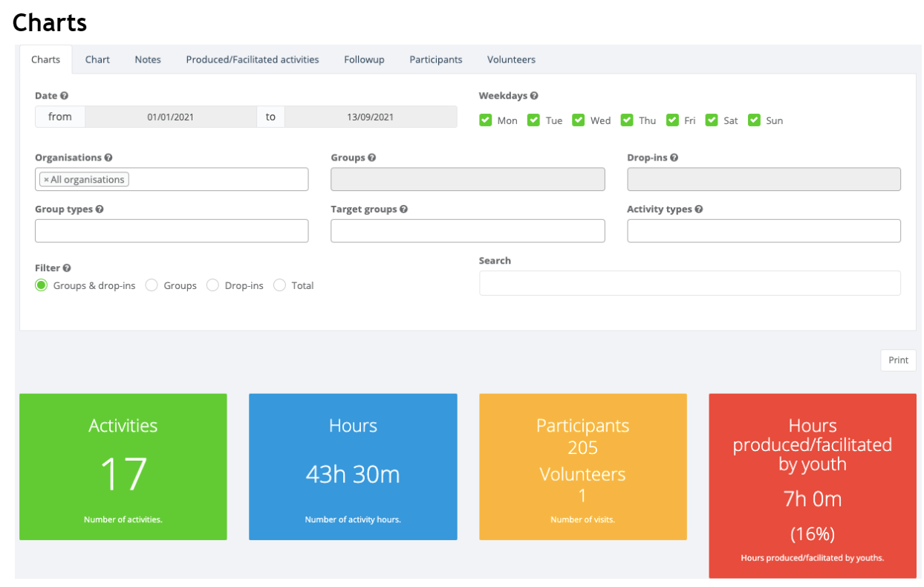The height and width of the screenshot is (587, 924).
Task: Open Target groups help icon
Action: click(403, 210)
